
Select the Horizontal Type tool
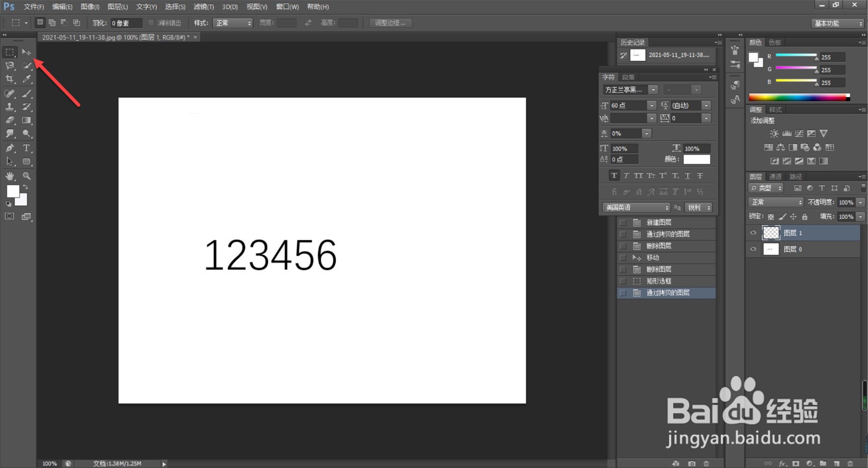(x=27, y=148)
